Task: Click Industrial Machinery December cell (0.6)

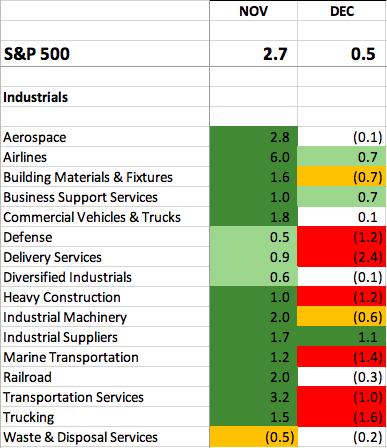Action: point(342,317)
